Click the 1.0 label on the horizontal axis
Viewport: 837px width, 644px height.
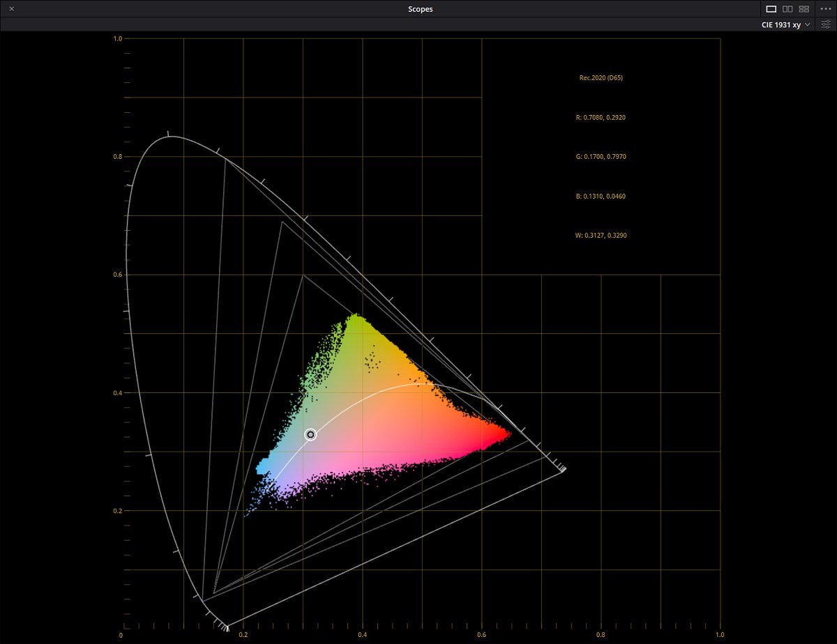(720, 636)
